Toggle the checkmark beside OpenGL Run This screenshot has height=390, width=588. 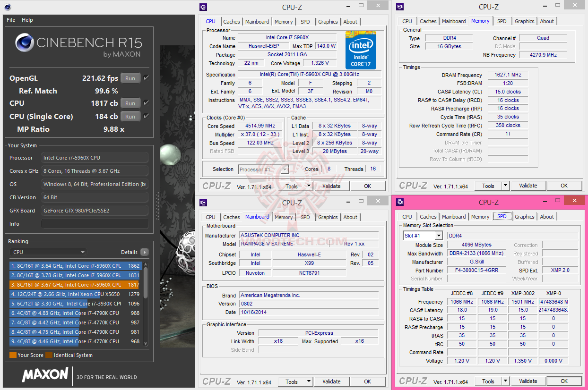(x=146, y=78)
